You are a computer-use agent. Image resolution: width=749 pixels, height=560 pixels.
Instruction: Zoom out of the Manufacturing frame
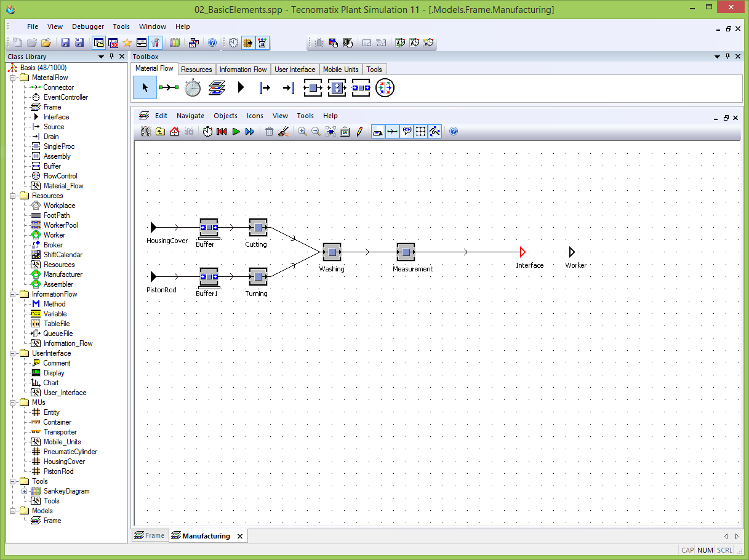coord(316,131)
